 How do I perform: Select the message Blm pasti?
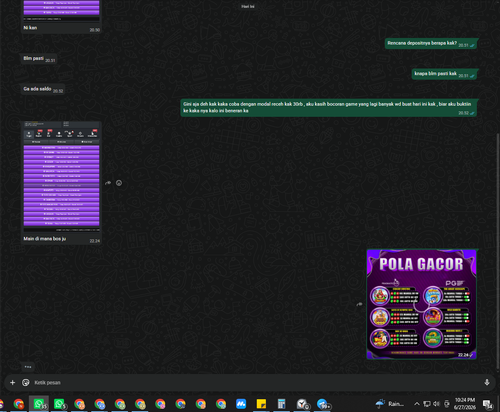coord(39,59)
